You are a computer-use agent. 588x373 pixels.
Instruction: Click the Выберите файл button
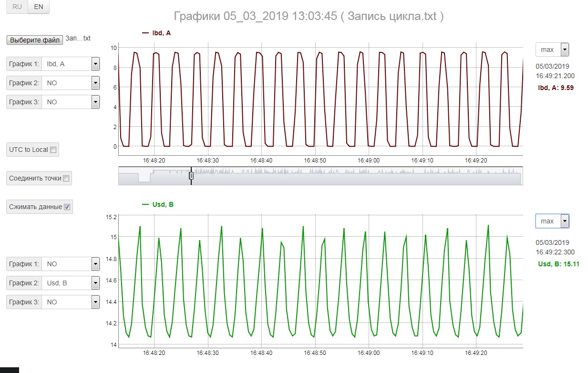35,40
